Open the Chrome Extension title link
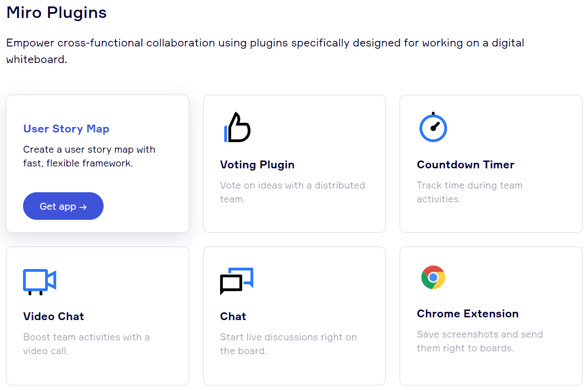The height and width of the screenshot is (390, 588). [x=467, y=314]
